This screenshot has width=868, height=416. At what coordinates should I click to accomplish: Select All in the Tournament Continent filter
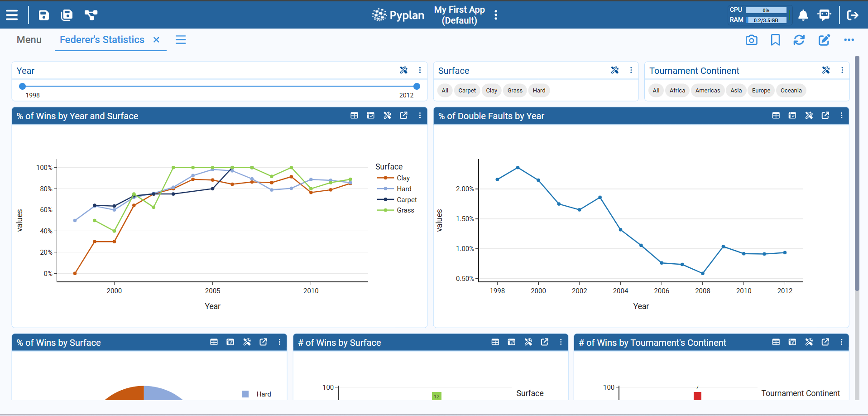tap(656, 90)
